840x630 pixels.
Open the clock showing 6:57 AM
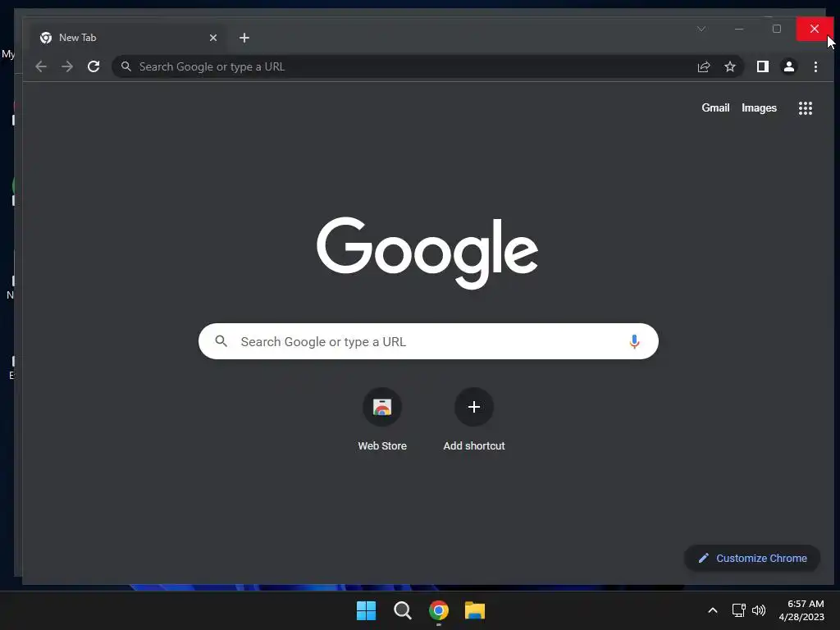pos(801,610)
